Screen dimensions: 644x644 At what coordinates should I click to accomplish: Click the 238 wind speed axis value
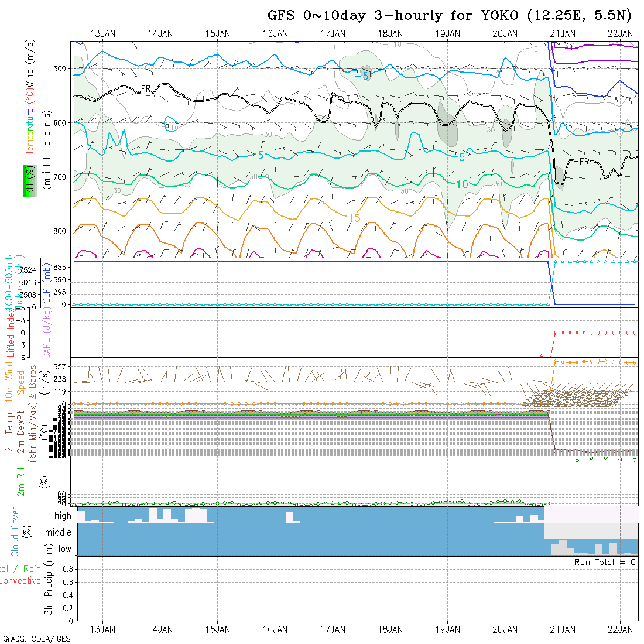(60, 379)
